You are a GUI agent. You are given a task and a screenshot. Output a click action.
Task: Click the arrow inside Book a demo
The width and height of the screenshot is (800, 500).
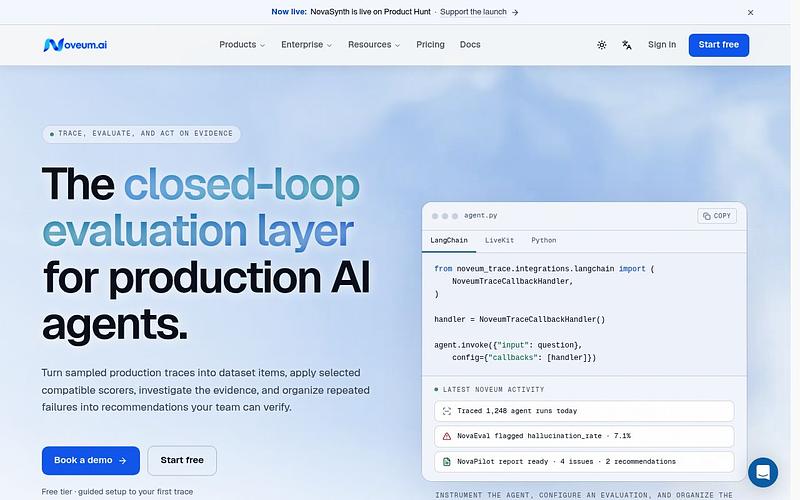tap(122, 460)
